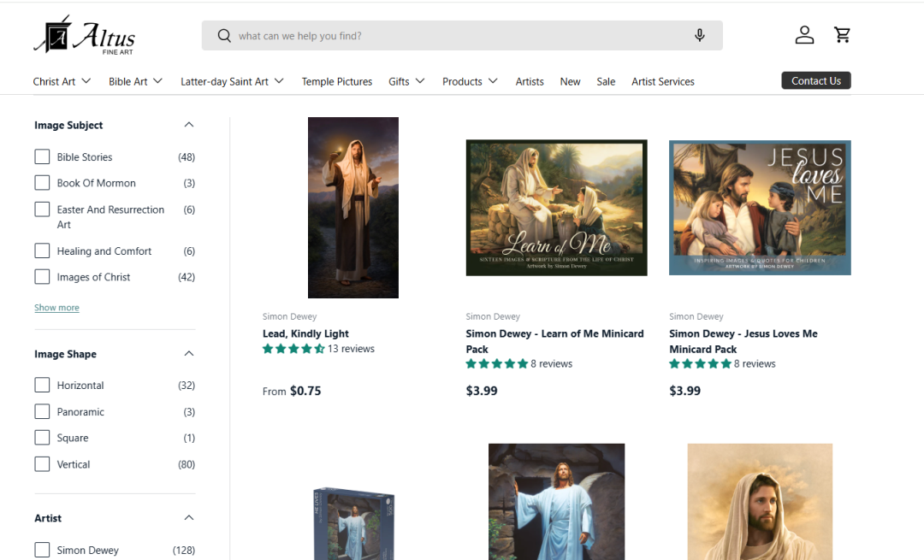
Task: Open the shopping cart icon
Action: 842,35
